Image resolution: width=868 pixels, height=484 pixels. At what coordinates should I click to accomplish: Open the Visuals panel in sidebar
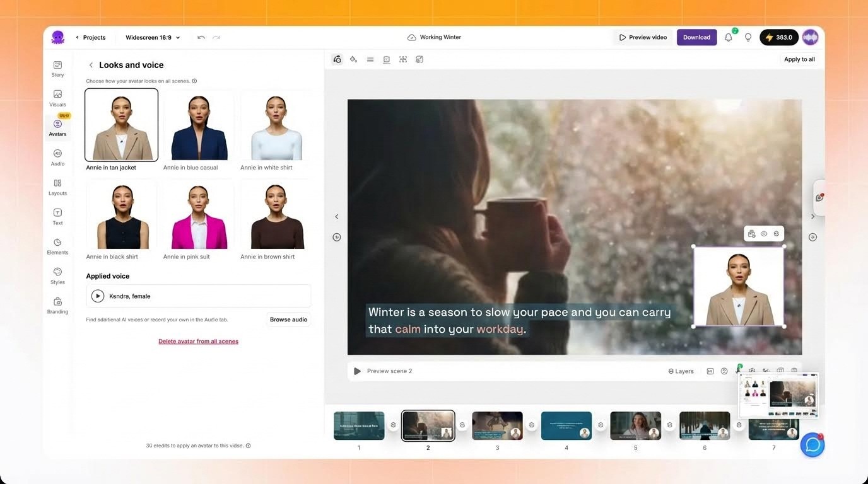(57, 98)
